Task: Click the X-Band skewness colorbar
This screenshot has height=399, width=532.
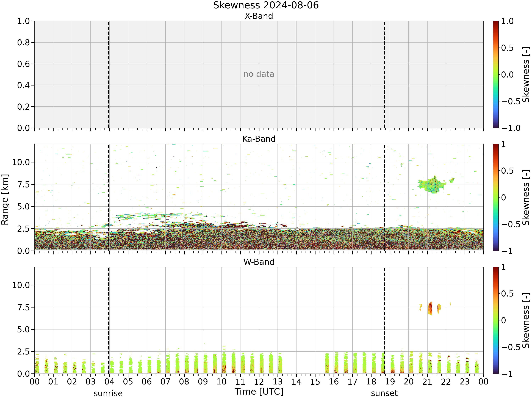Action: point(496,74)
